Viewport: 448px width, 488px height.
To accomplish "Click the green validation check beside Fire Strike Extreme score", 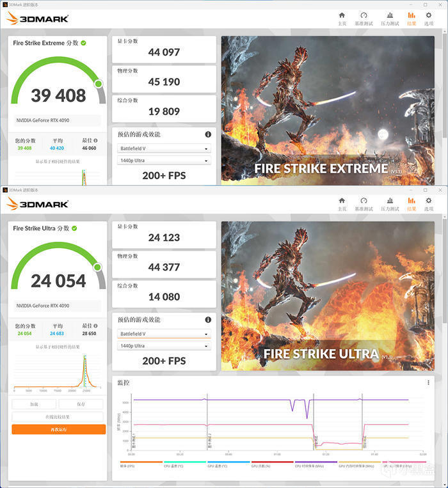I will [x=83, y=43].
